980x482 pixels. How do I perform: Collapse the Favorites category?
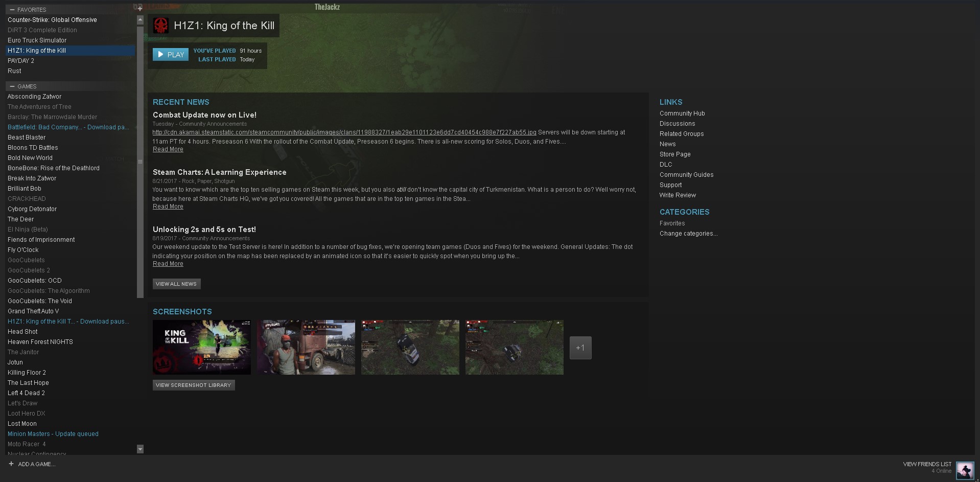coord(12,10)
